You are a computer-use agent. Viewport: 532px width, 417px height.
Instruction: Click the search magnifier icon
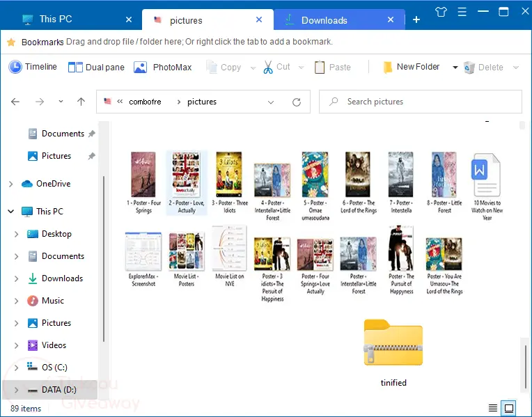pyautogui.click(x=334, y=101)
